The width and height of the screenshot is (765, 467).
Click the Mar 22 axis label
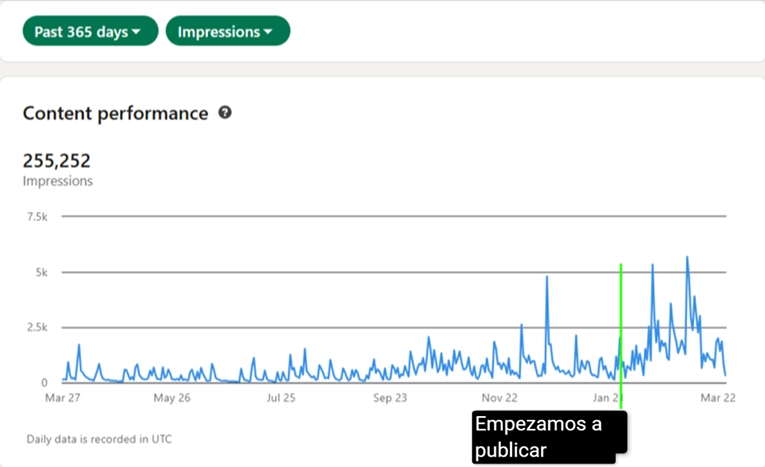coord(718,398)
